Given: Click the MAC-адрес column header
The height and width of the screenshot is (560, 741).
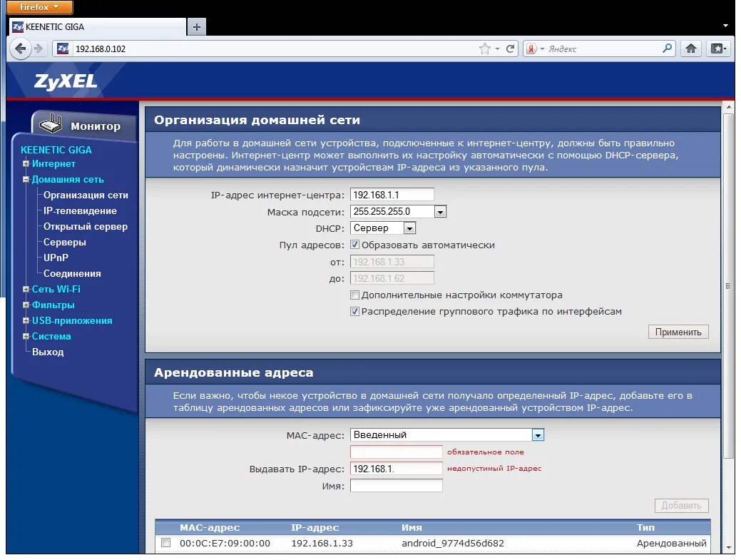Looking at the screenshot, I should 210,527.
